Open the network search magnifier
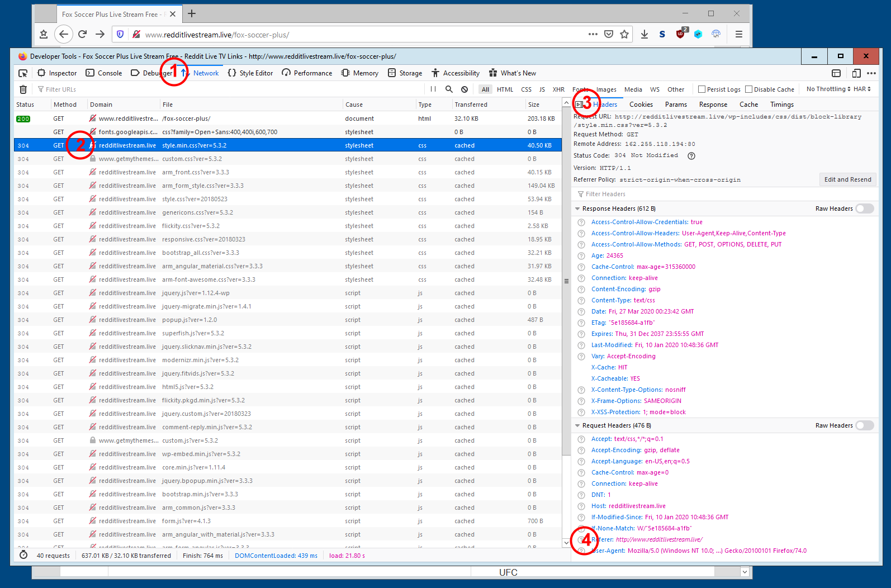The width and height of the screenshot is (891, 588). pyautogui.click(x=449, y=89)
